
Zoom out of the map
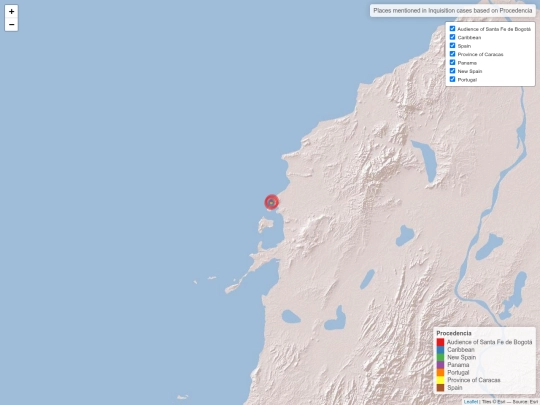coord(11,24)
